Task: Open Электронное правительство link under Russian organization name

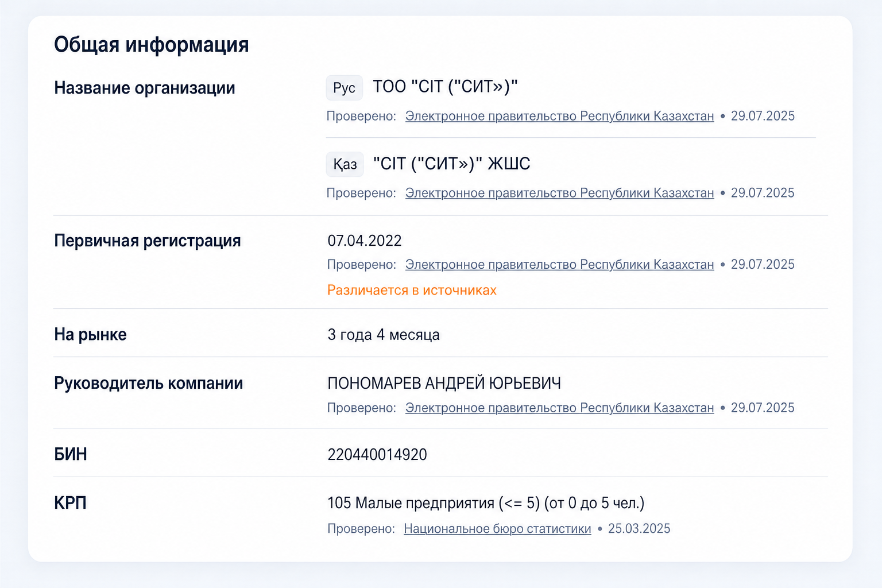Action: click(x=560, y=116)
